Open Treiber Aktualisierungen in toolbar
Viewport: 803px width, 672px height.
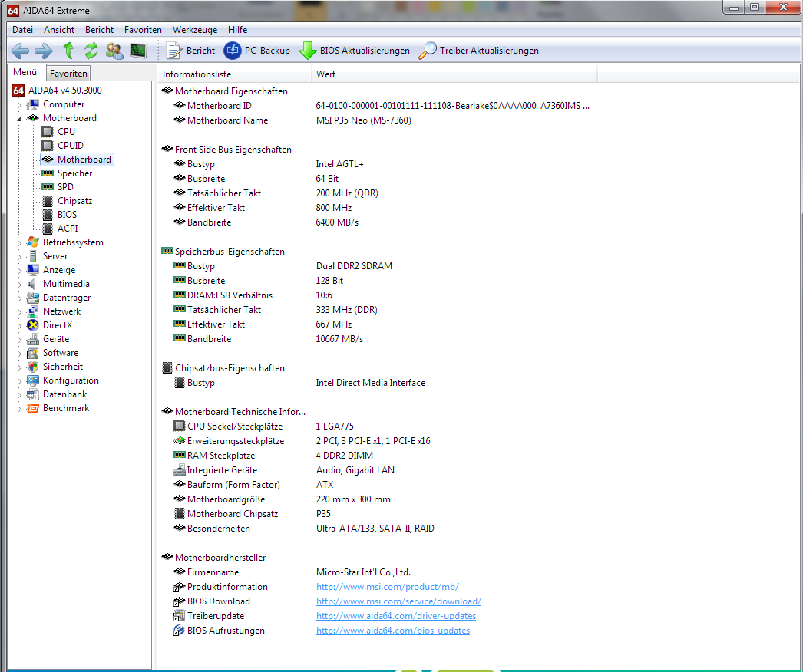coord(479,51)
